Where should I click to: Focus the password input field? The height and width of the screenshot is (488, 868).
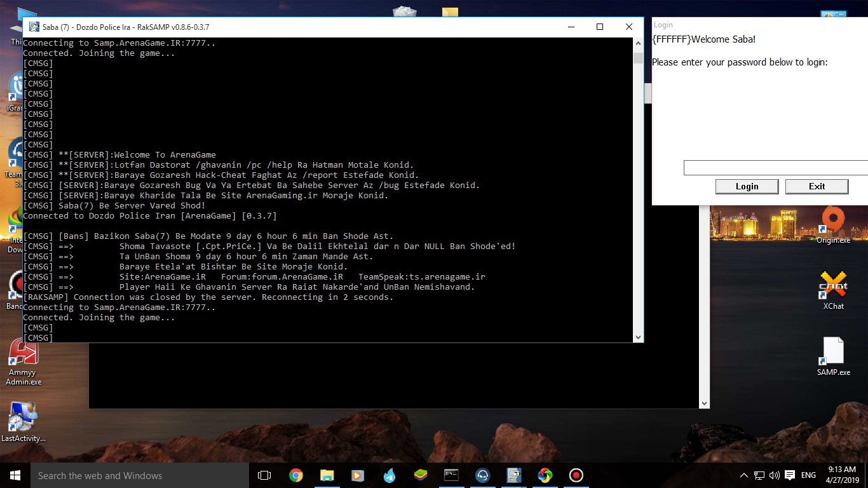[x=776, y=168]
